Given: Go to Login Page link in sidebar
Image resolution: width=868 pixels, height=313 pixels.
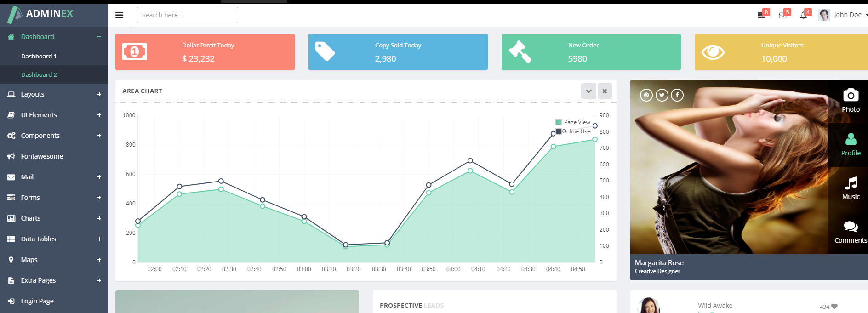Looking at the screenshot, I should (37, 301).
